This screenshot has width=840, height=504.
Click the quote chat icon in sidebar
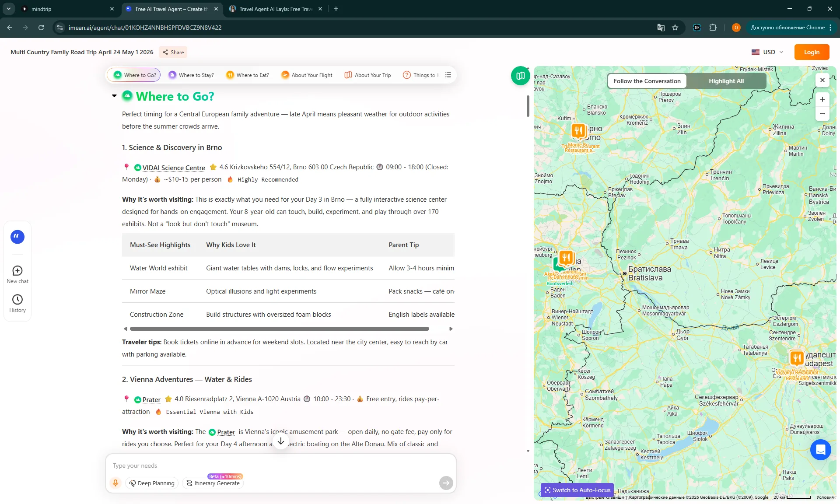tap(17, 237)
